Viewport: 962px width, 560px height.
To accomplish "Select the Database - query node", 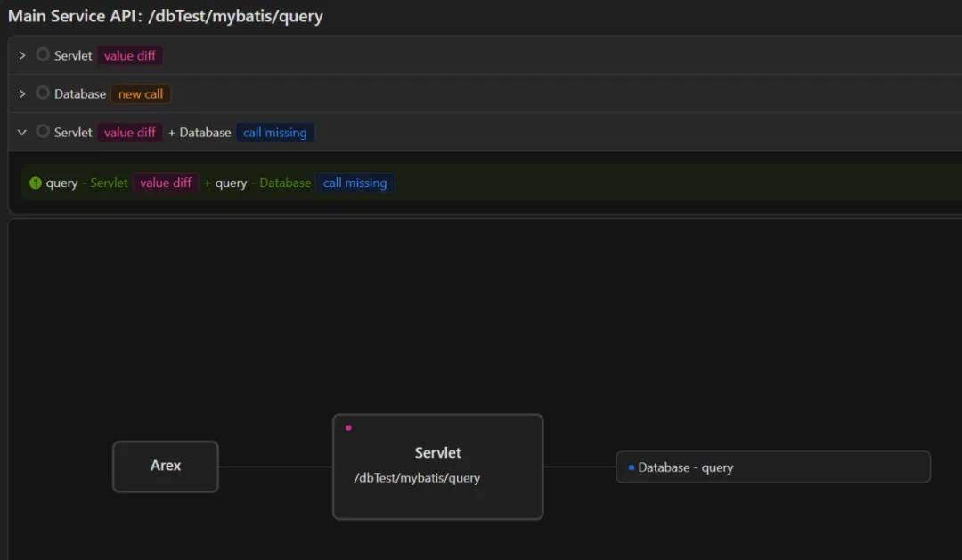I will click(773, 467).
